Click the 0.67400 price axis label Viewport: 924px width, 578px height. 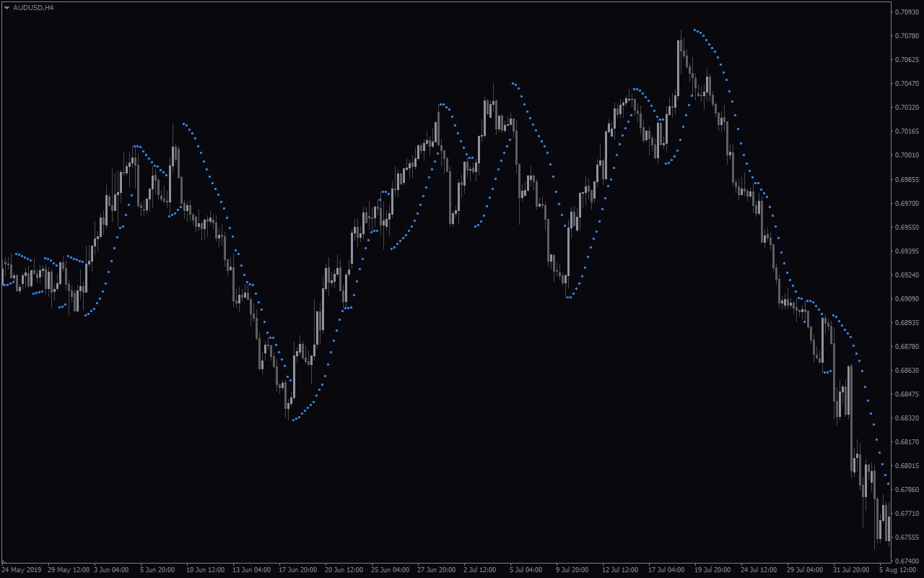coord(907,561)
